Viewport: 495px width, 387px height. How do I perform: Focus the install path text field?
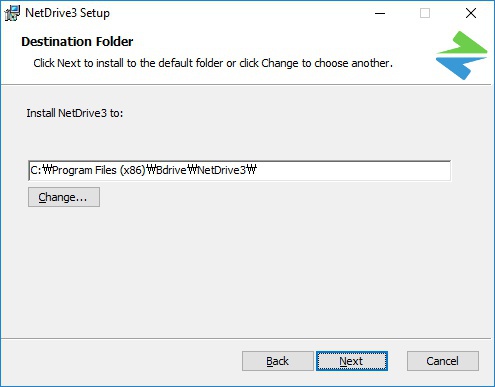point(239,171)
